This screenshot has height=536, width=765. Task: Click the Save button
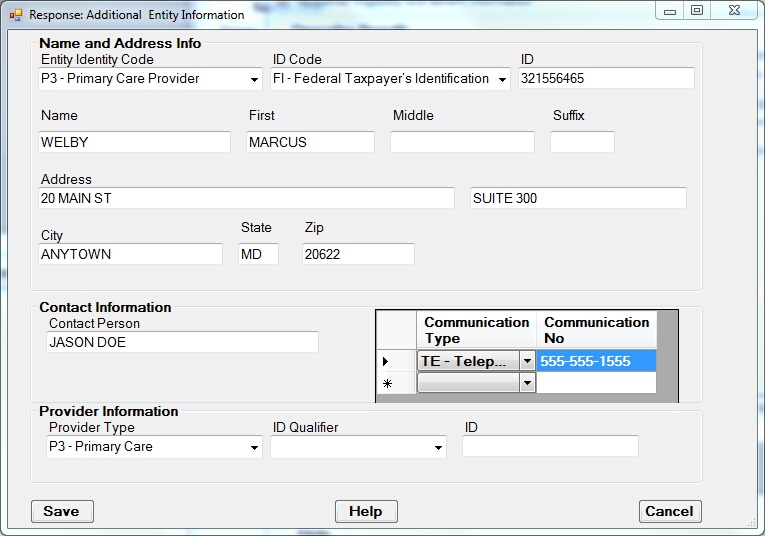(62, 511)
